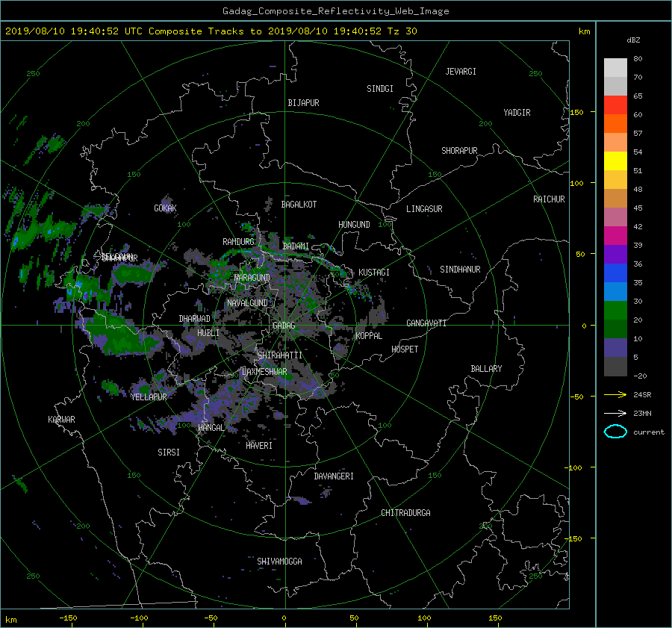
Task: Click the JEVARGI label on map
Action: tap(461, 72)
